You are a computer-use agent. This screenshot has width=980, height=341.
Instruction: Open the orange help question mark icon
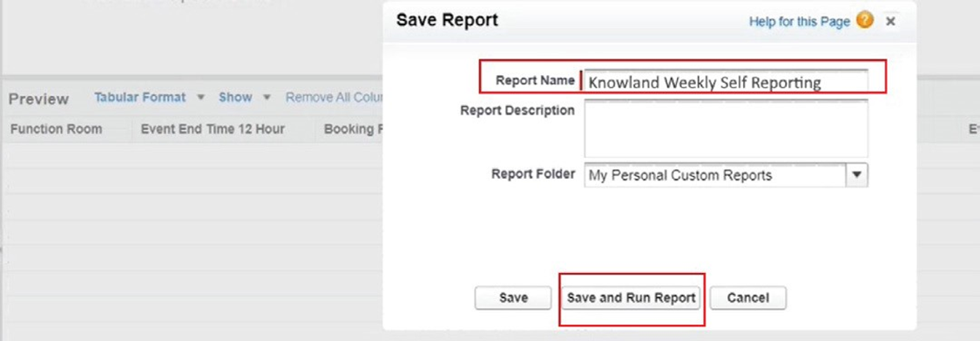pos(864,21)
